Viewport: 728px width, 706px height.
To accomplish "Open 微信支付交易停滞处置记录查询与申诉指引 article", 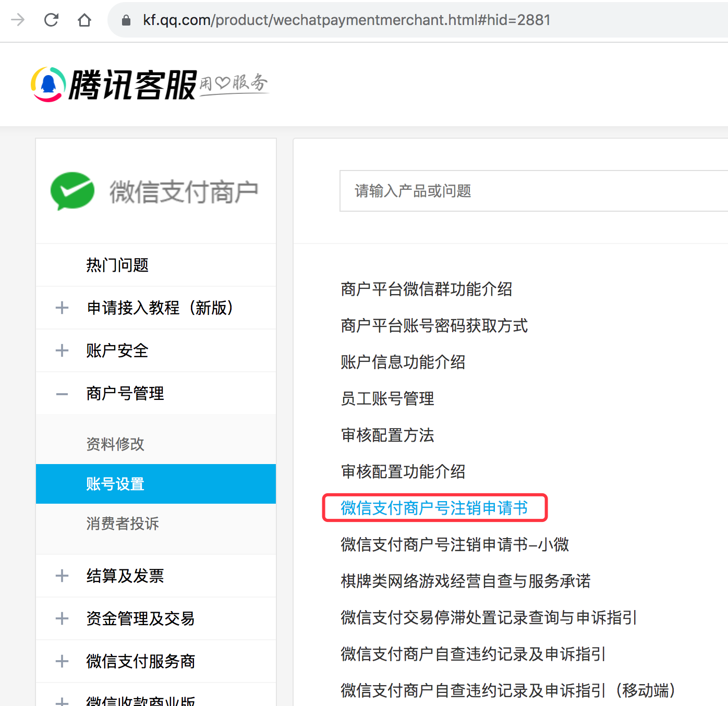I will point(489,617).
